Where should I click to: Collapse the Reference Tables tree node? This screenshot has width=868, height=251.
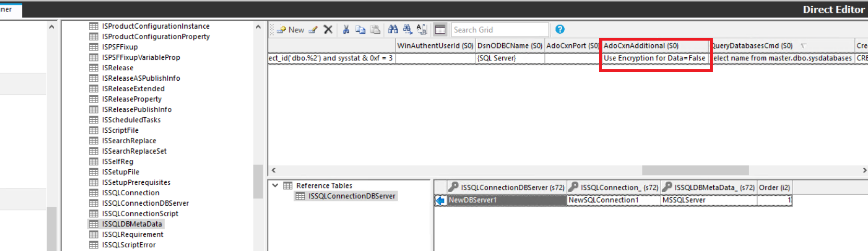pyautogui.click(x=275, y=185)
